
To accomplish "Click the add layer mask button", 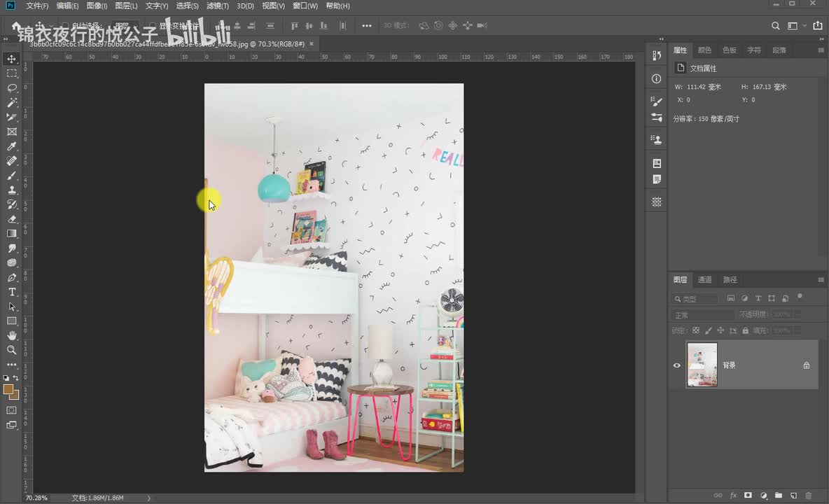I will (x=748, y=495).
